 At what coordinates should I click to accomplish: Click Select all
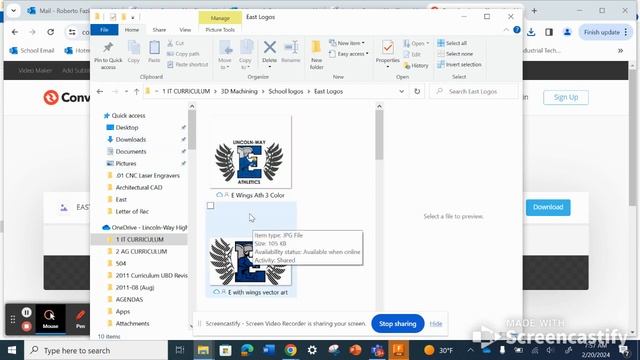click(452, 43)
